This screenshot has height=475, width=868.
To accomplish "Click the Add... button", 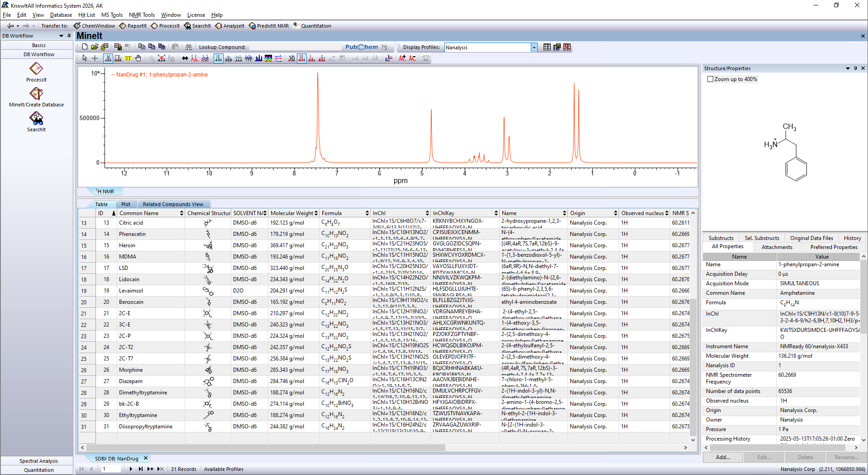I will pos(723,457).
